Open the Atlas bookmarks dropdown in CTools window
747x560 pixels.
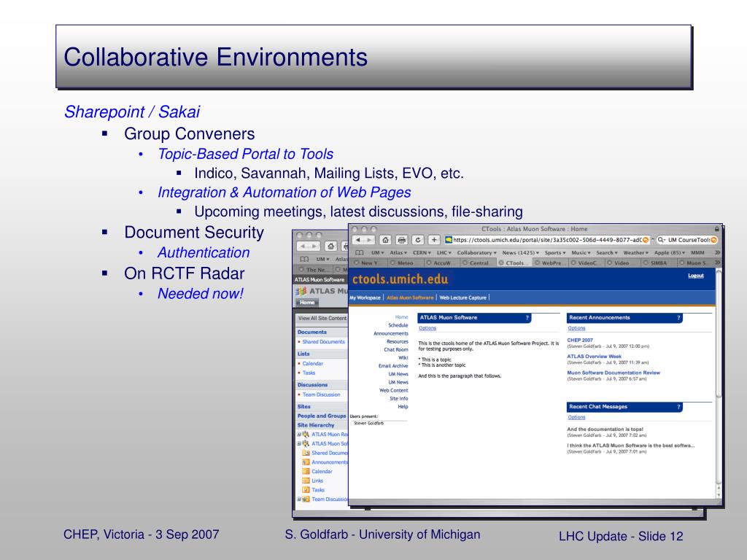point(398,253)
